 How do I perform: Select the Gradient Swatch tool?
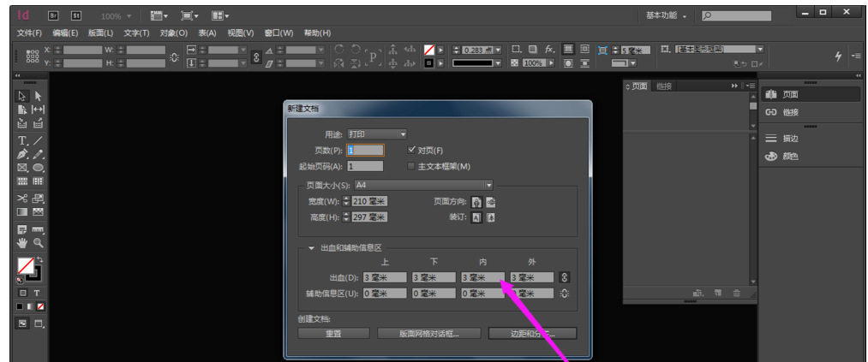(22, 211)
